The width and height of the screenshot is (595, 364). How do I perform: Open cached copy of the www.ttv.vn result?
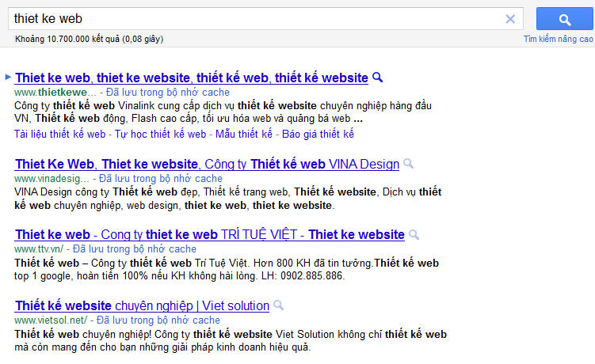135,248
